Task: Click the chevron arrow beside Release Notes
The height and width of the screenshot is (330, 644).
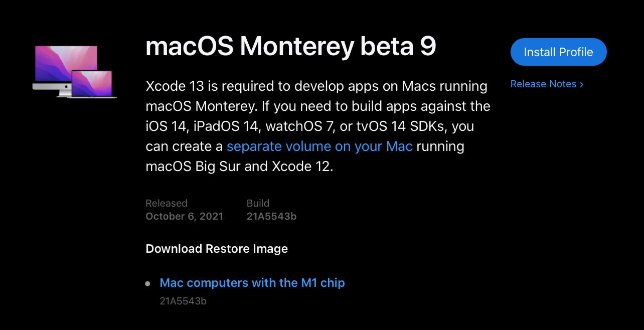Action: (x=581, y=84)
